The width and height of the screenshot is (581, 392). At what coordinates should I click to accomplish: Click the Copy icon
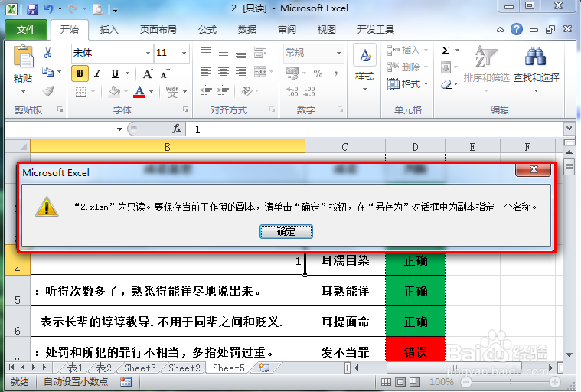tap(47, 72)
